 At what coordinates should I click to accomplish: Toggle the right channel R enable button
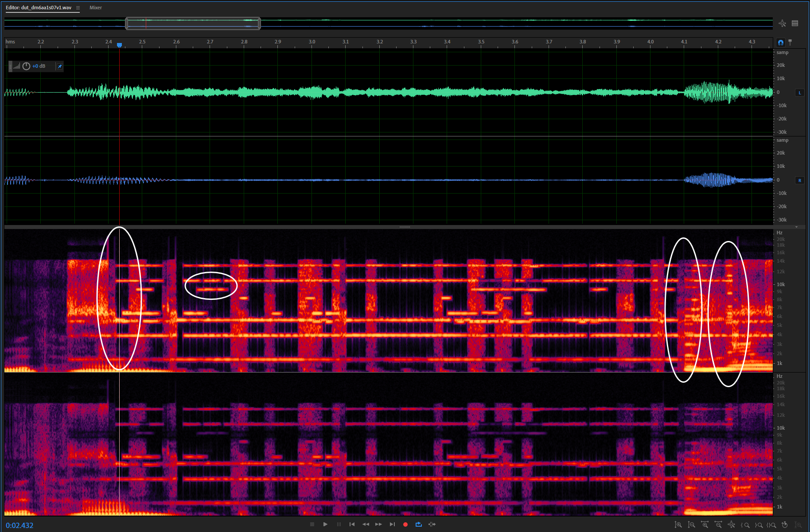click(799, 180)
